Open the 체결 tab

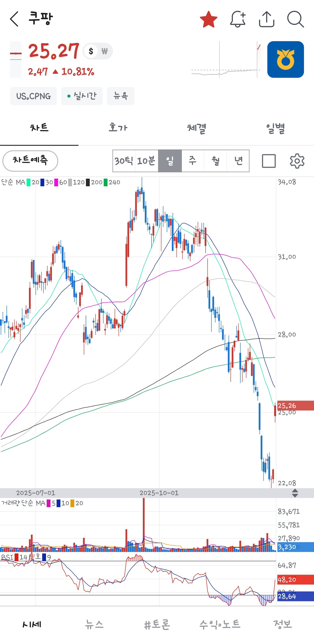(x=196, y=128)
